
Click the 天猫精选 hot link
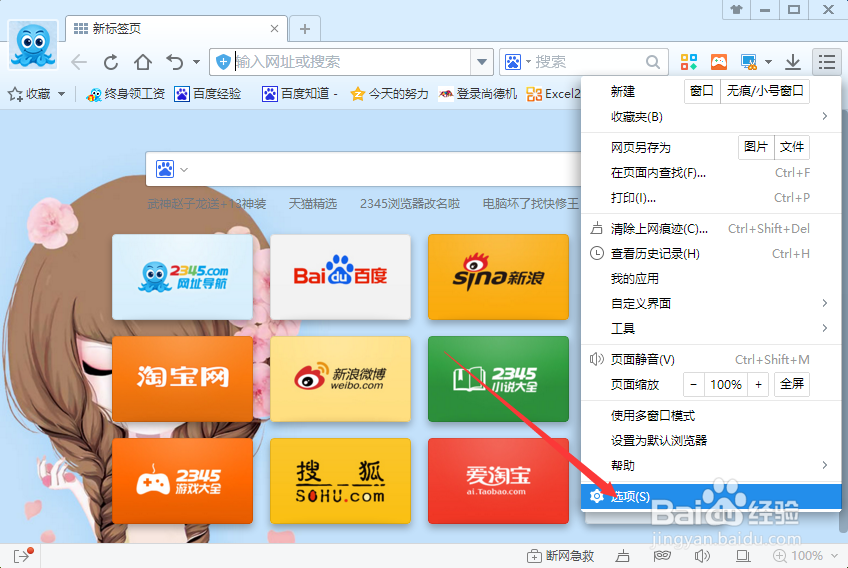coord(313,204)
